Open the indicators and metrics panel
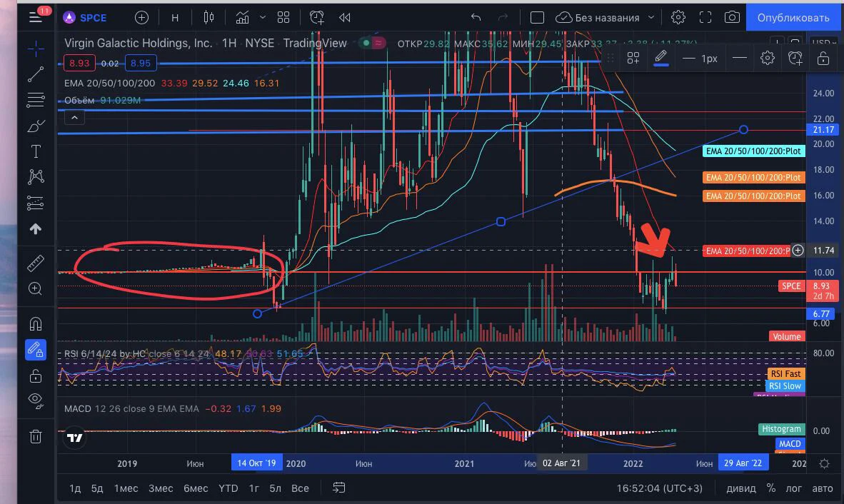Image resolution: width=844 pixels, height=504 pixels. 242,18
